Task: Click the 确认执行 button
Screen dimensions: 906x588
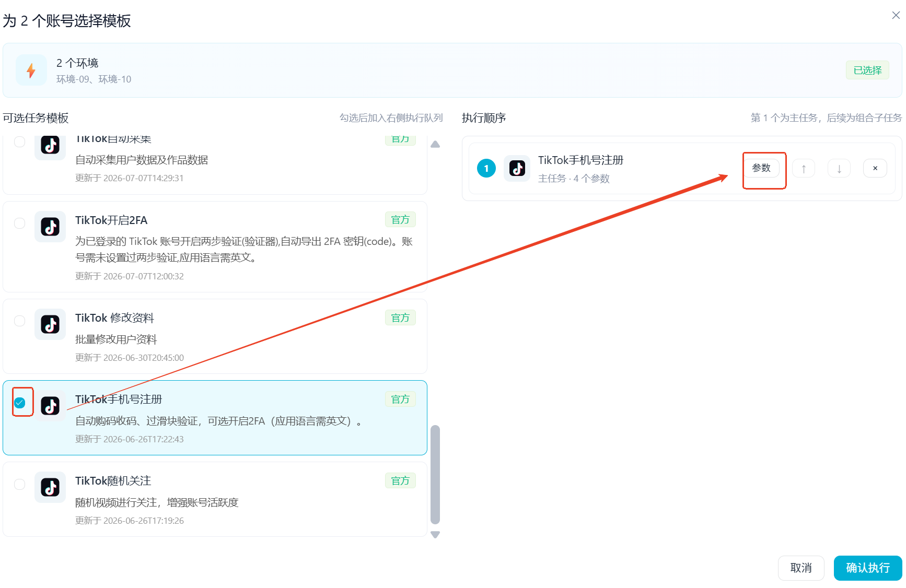Action: (x=868, y=568)
